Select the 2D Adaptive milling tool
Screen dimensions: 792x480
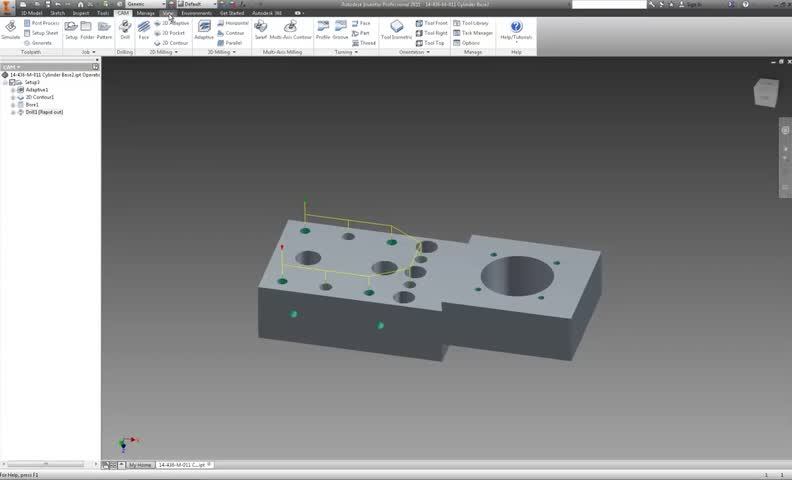pos(172,23)
